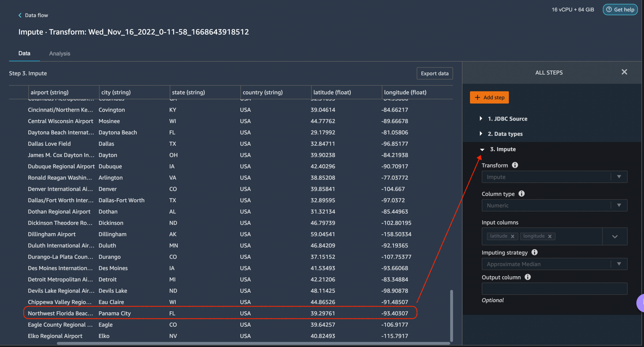Expand the 1. JDBC Source step
This screenshot has height=347, width=644.
(x=481, y=119)
